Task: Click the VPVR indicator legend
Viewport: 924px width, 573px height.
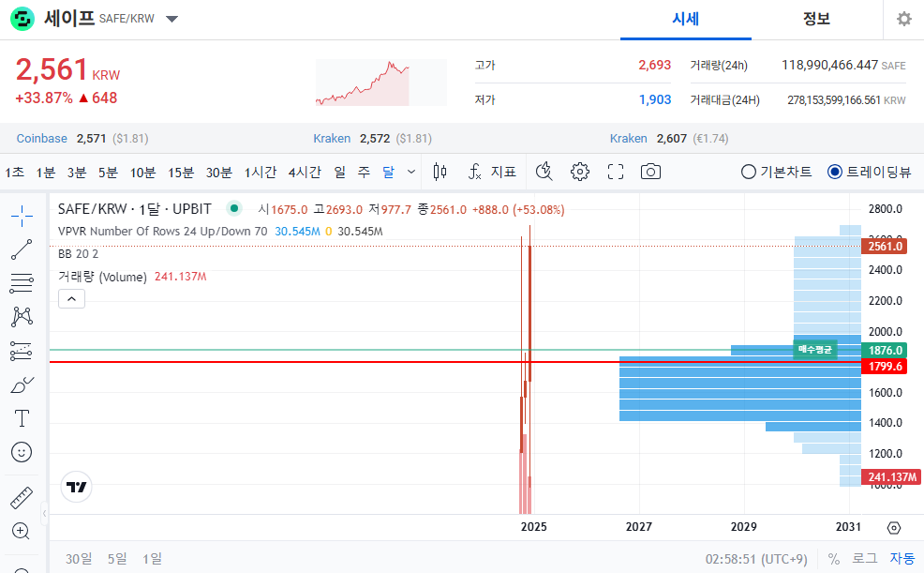Action: coord(163,231)
